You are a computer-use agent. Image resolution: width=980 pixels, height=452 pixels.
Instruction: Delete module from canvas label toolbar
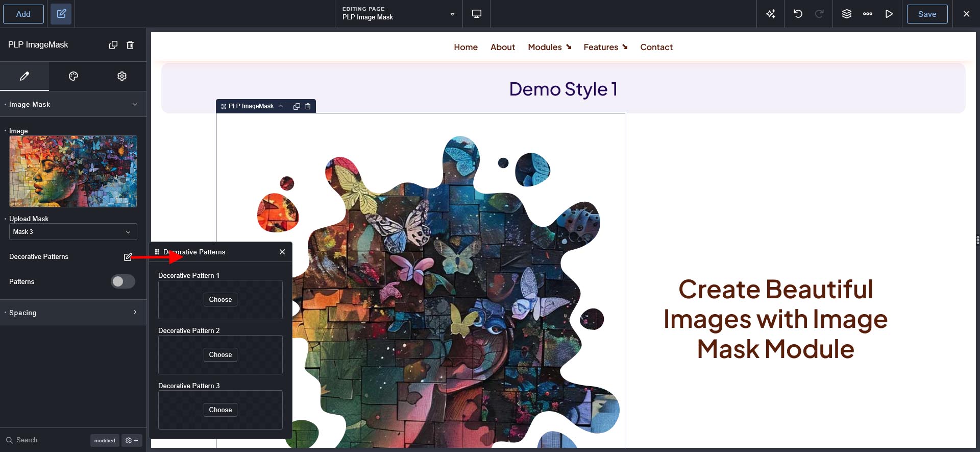pos(308,106)
